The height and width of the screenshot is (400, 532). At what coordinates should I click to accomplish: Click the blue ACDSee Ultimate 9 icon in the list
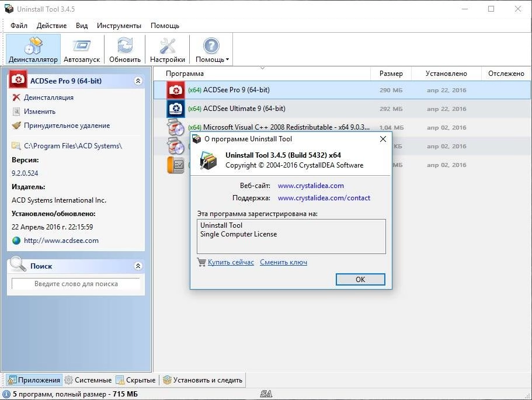tap(176, 109)
